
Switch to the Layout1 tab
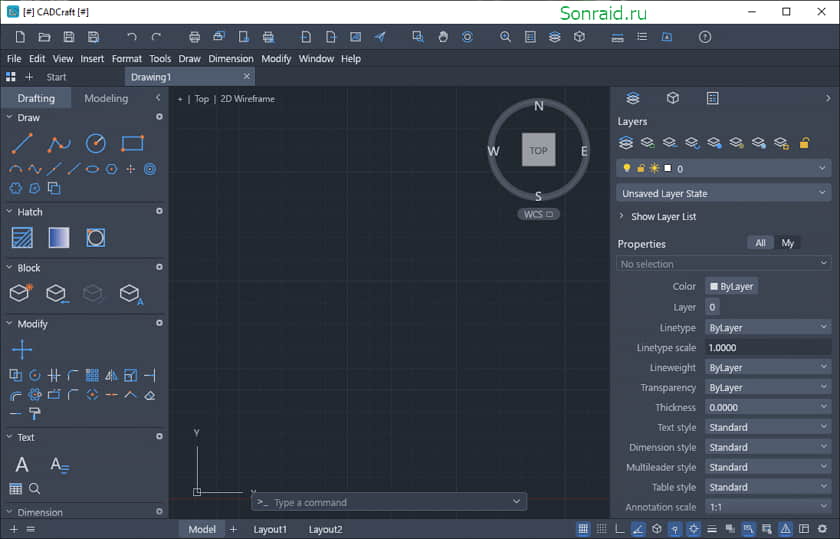[x=270, y=529]
